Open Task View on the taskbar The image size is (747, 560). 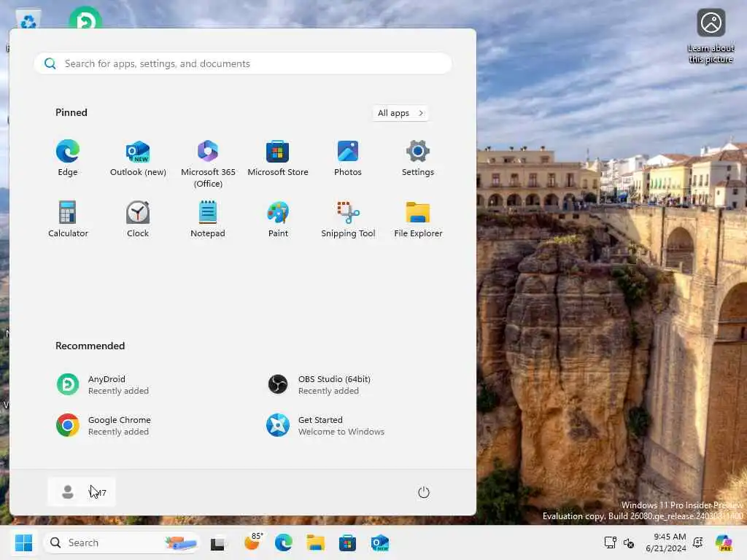pos(217,542)
